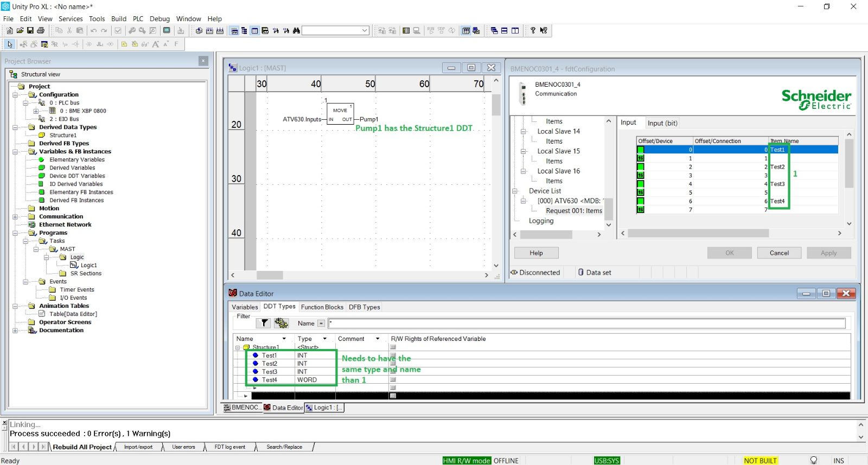Collapse the Configuration tree node
868x465 pixels.
point(15,94)
